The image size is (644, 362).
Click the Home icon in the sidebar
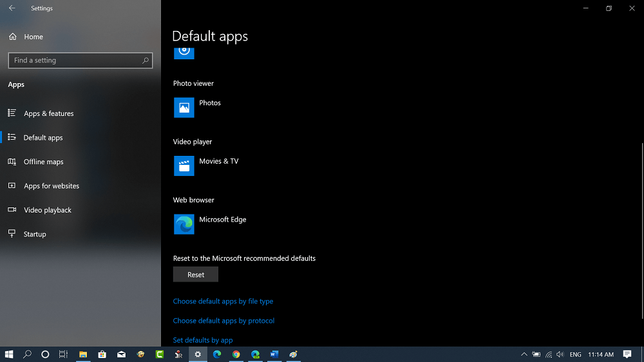click(x=13, y=37)
